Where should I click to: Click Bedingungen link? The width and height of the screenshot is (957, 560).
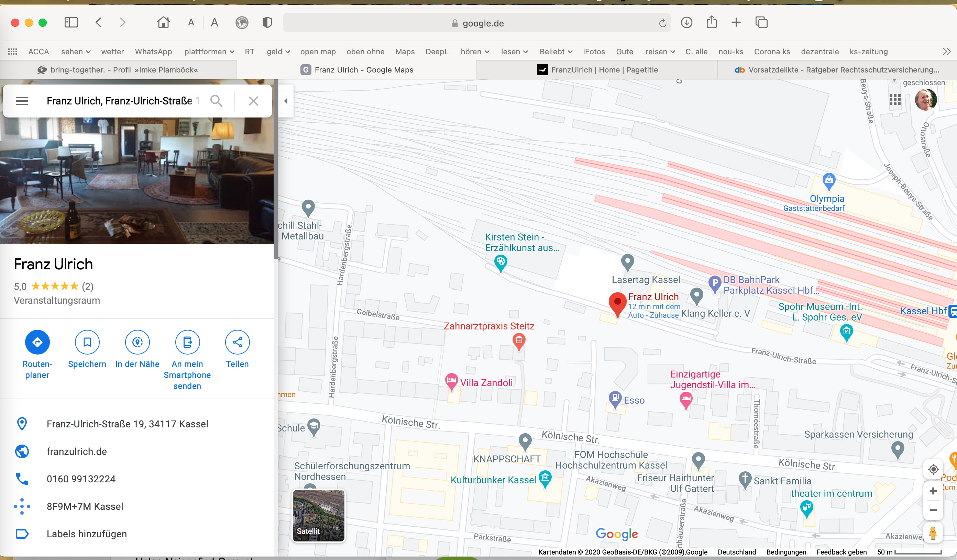pos(786,552)
